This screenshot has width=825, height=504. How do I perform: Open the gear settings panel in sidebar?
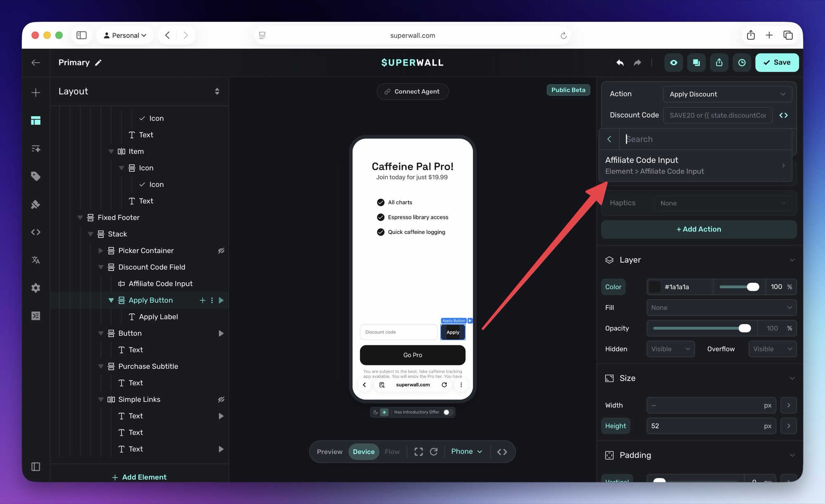tap(35, 288)
